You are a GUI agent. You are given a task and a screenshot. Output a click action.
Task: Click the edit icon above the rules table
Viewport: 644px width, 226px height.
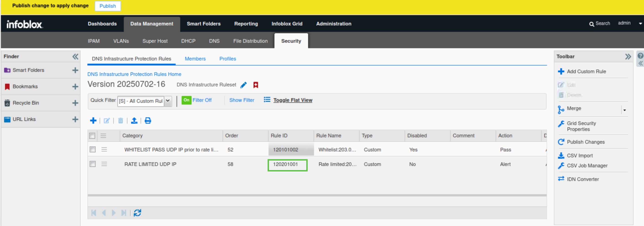pos(107,121)
